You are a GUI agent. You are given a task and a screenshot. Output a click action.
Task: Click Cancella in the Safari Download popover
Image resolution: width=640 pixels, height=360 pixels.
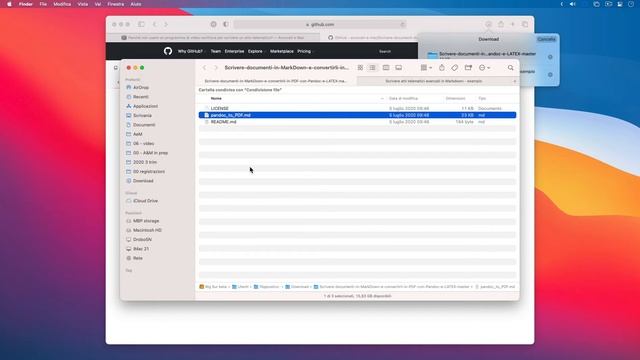546,39
